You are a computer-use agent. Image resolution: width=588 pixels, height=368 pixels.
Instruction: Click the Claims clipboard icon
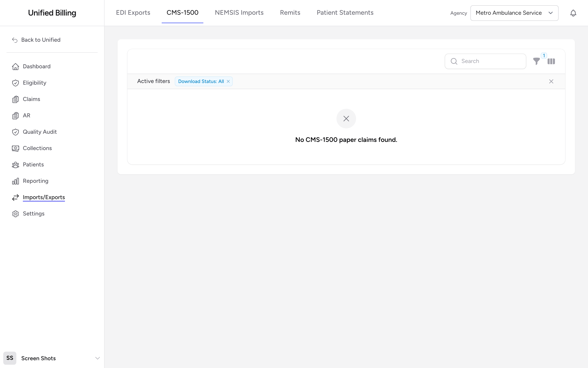tap(15, 99)
